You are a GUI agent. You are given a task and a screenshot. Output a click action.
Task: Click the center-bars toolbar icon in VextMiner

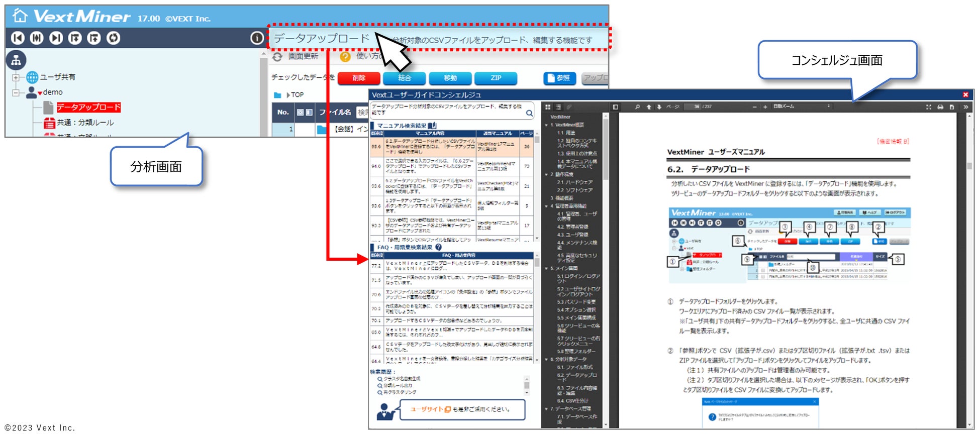pyautogui.click(x=37, y=38)
